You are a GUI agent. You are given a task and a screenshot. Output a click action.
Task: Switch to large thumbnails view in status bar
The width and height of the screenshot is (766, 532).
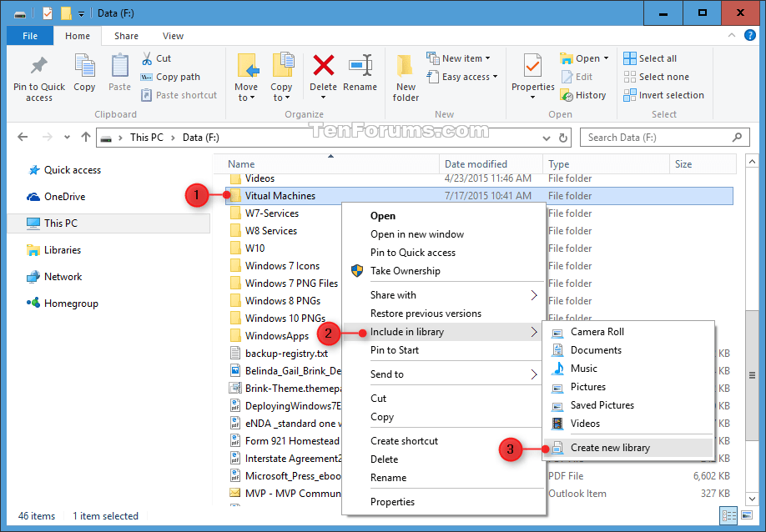pyautogui.click(x=747, y=515)
